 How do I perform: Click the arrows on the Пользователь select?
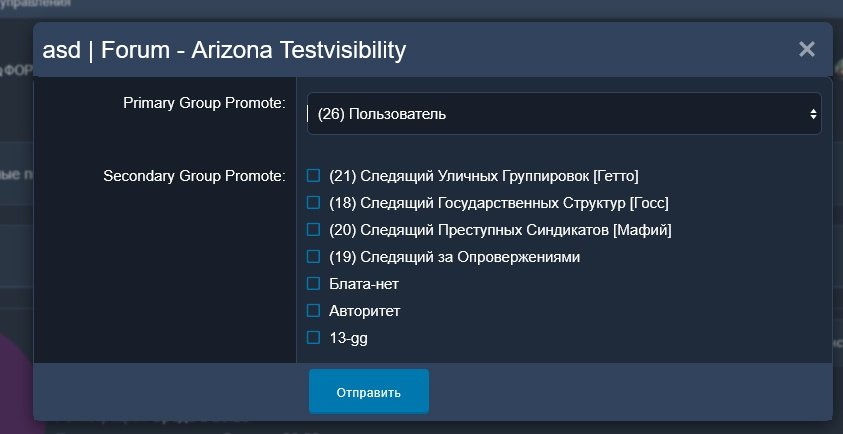812,114
